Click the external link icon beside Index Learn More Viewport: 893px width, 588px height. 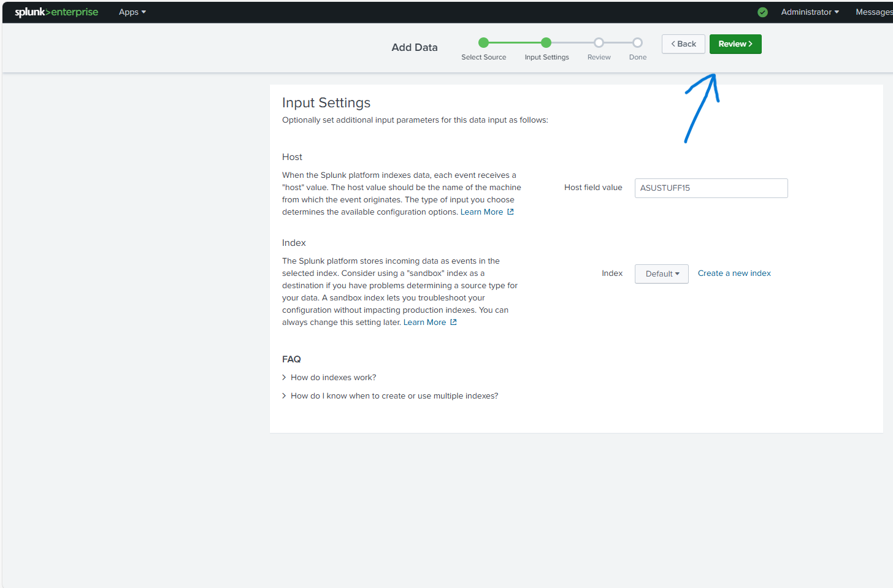coord(453,322)
